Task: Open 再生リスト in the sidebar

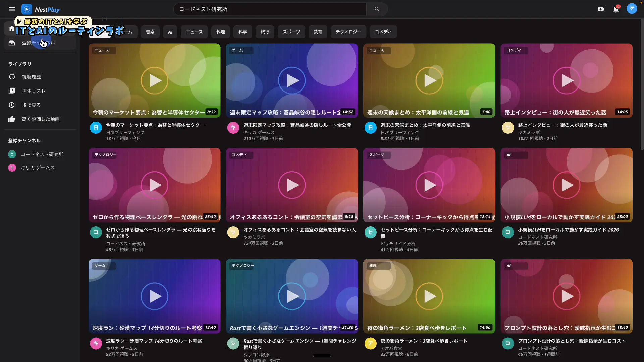Action: click(x=40, y=91)
